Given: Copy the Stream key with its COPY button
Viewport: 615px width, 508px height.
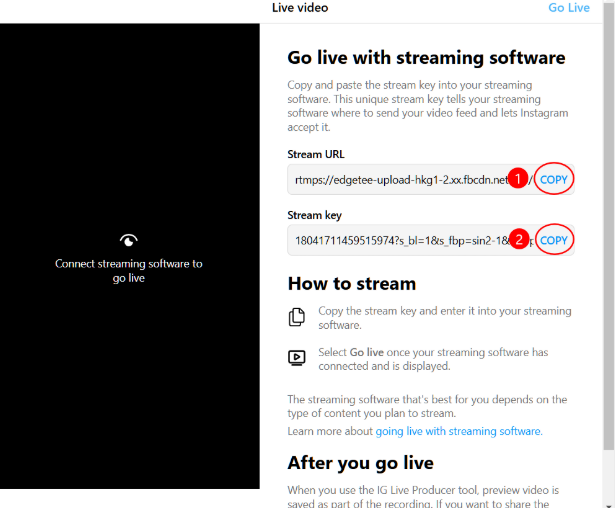Looking at the screenshot, I should pos(554,241).
